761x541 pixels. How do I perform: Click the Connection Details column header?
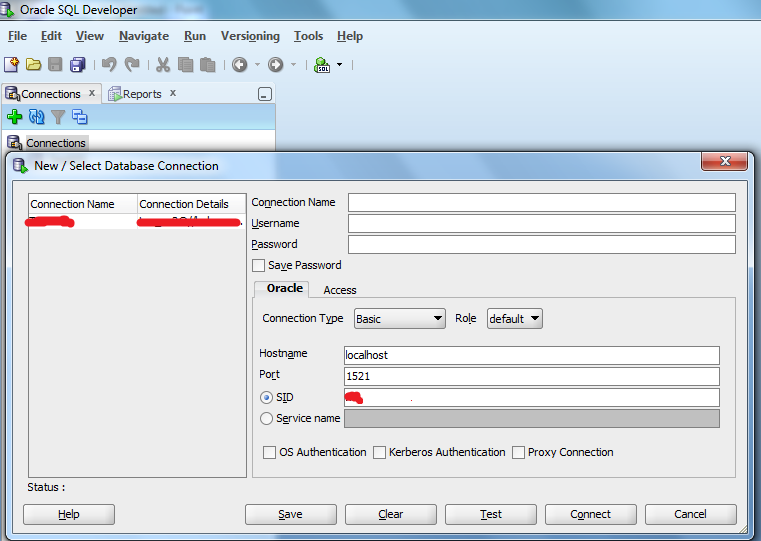click(x=191, y=204)
